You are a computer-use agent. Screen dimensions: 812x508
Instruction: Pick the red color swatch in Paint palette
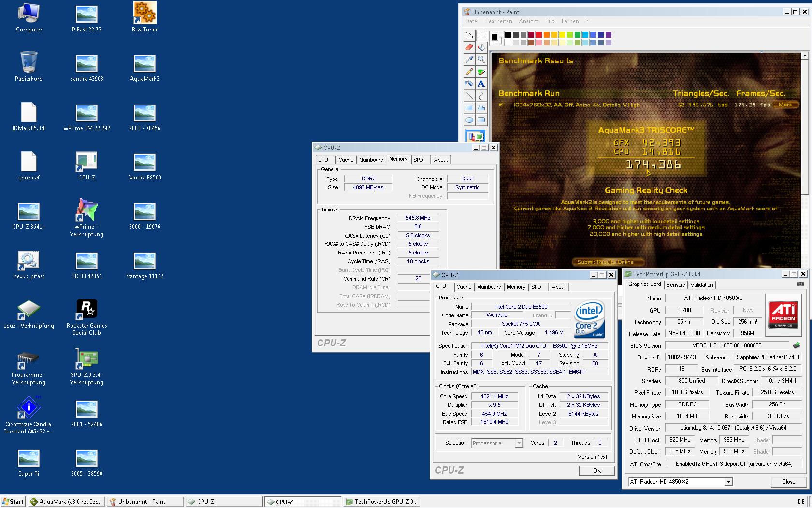coord(538,35)
